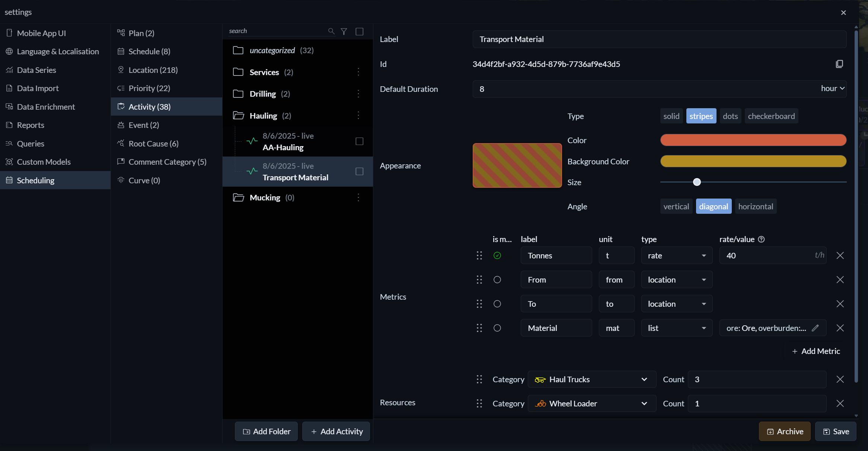Click the Add Folder button
Image resolution: width=868 pixels, height=451 pixels.
(266, 431)
